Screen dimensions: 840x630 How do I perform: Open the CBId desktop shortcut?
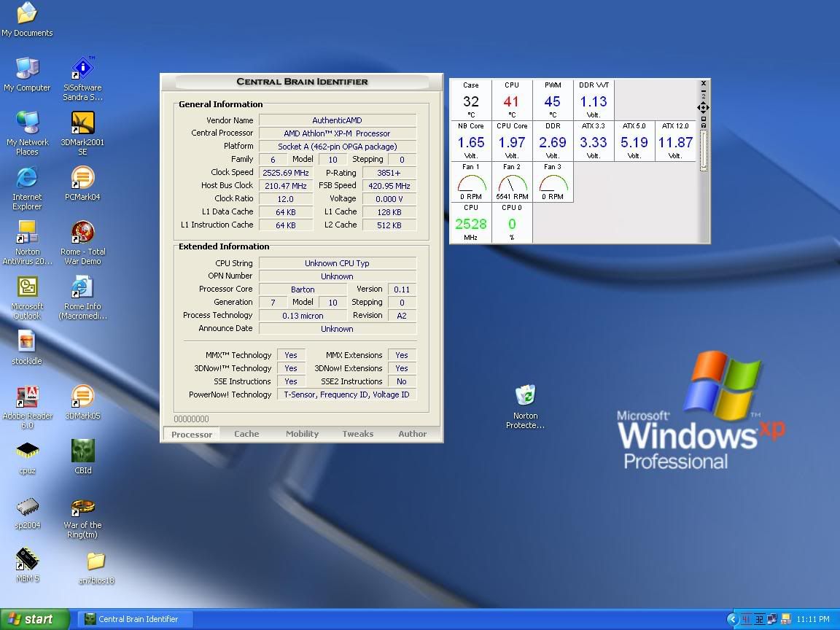pyautogui.click(x=82, y=452)
